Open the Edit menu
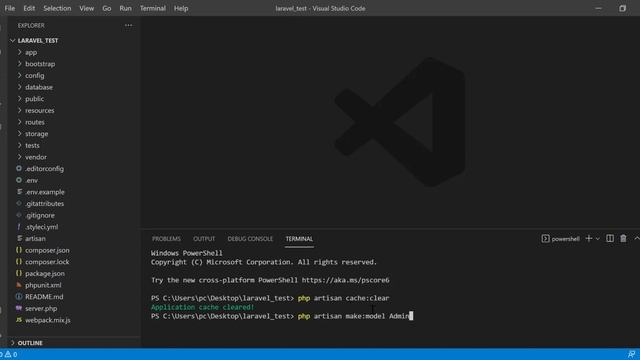The image size is (640, 360). (x=29, y=8)
